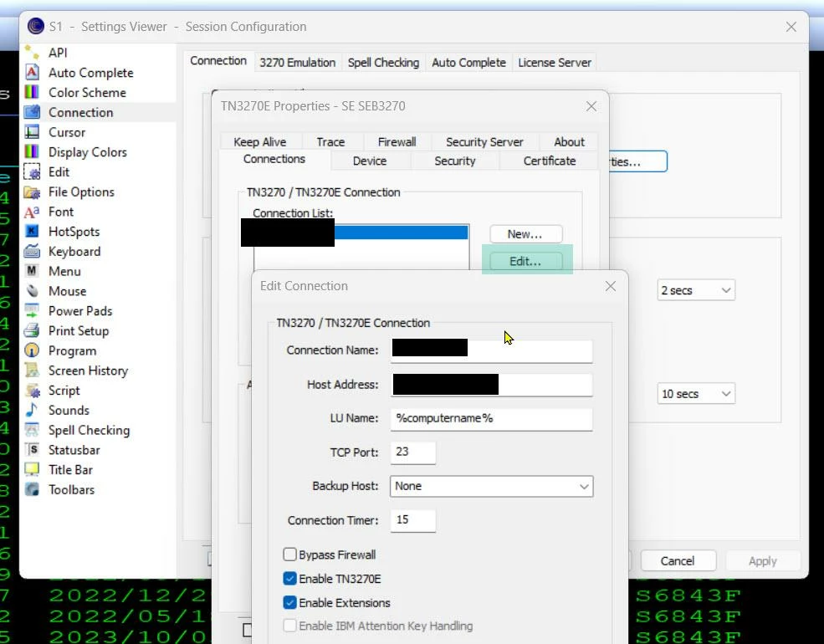Click the New... connection button
This screenshot has width=824, height=644.
[525, 234]
